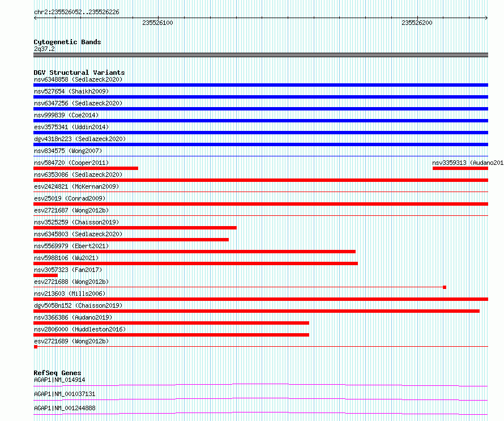This screenshot has width=504, height=421.
Task: Click variant label nsv3057323 (Fan2017)
Action: click(x=68, y=270)
